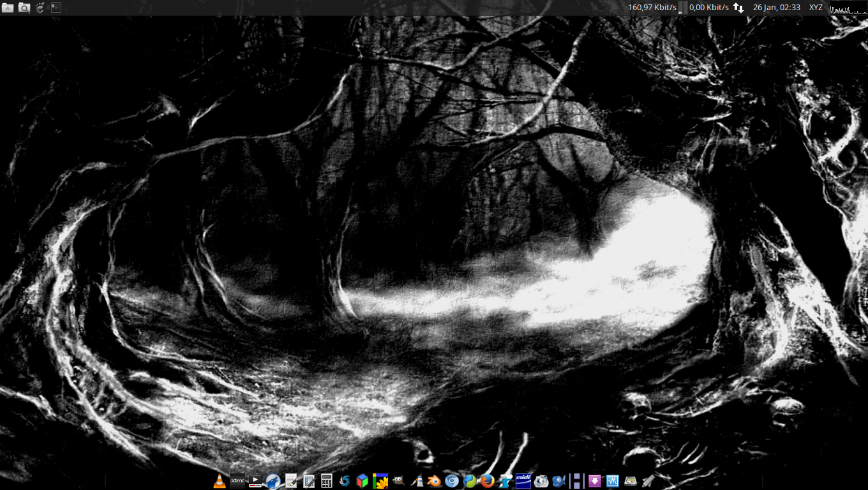
Task: Launch the paintbrush and bottle painting app
Action: (x=416, y=481)
